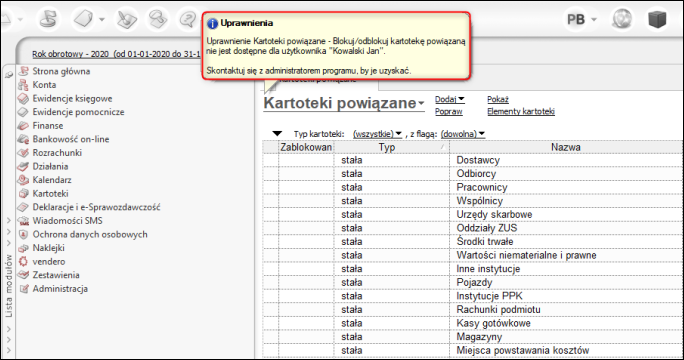Select the Dostawcy row

point(473,160)
